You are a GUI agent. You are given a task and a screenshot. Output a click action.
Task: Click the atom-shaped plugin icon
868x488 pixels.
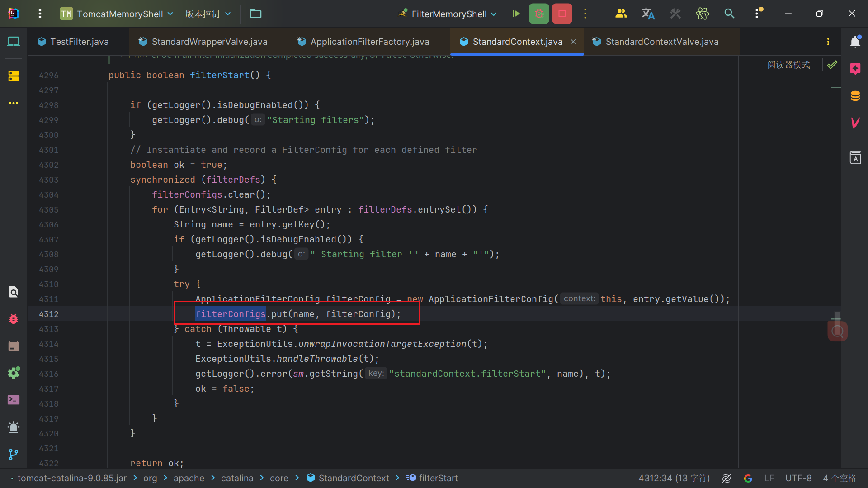[702, 14]
